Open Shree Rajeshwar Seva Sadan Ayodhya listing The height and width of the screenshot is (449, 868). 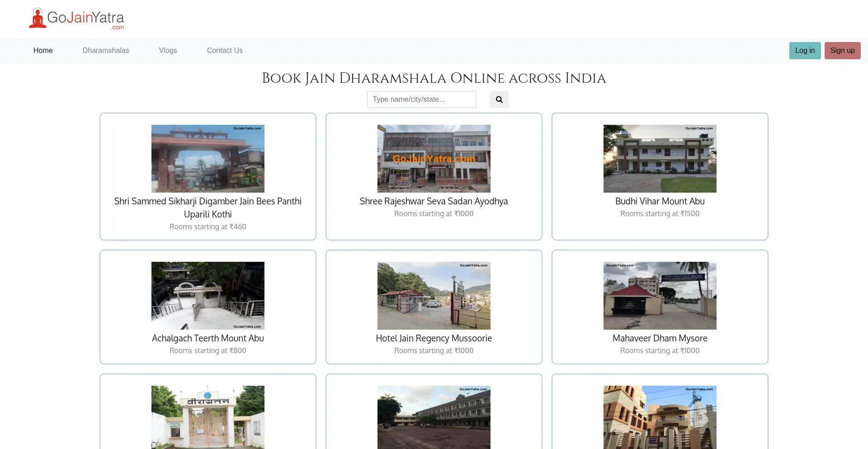[x=434, y=201]
